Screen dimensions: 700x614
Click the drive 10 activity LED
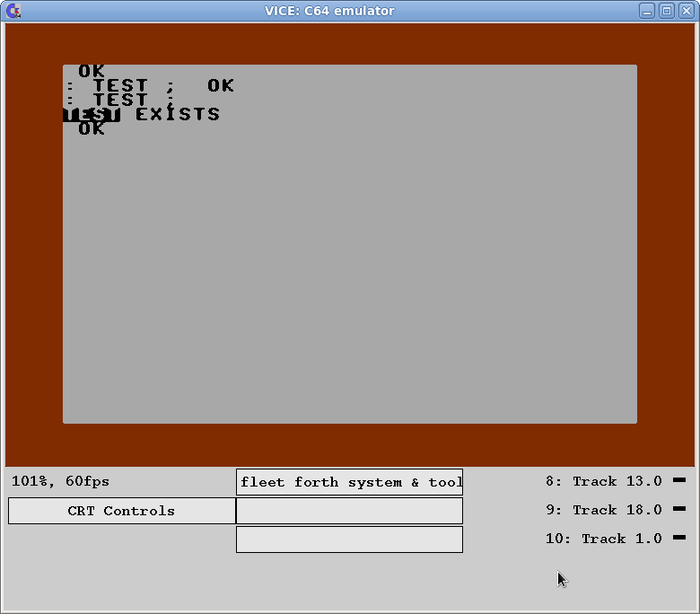click(x=678, y=539)
